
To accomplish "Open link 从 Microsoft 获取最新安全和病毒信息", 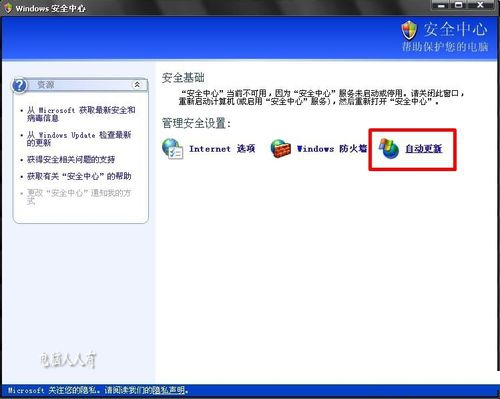I will click(x=81, y=114).
